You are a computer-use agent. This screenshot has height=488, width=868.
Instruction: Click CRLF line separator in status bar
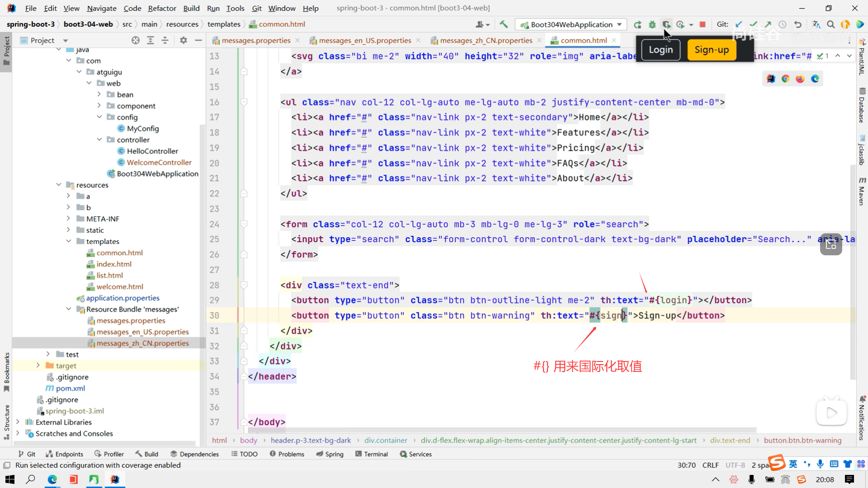[x=710, y=465]
